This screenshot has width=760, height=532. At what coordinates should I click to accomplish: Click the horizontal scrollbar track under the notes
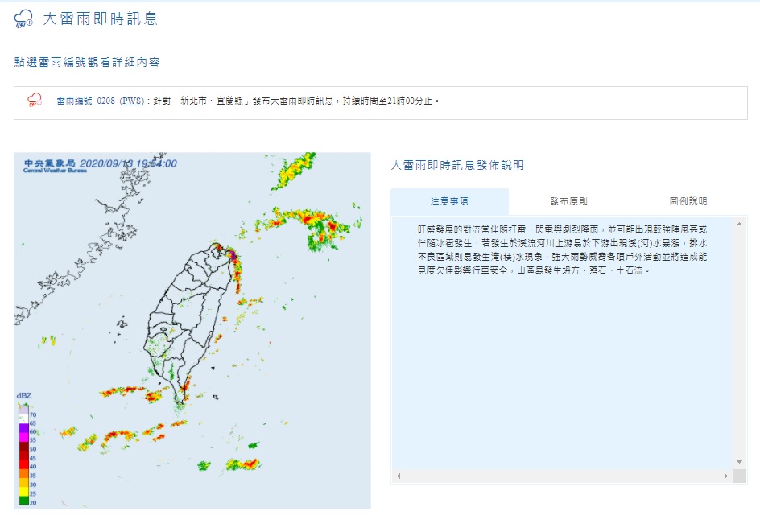pos(564,476)
